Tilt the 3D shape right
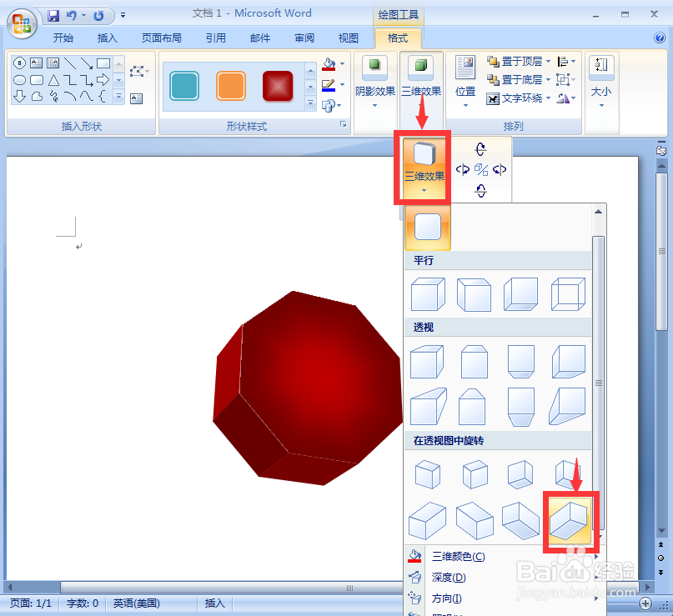Image resolution: width=673 pixels, height=616 pixels. pyautogui.click(x=500, y=169)
